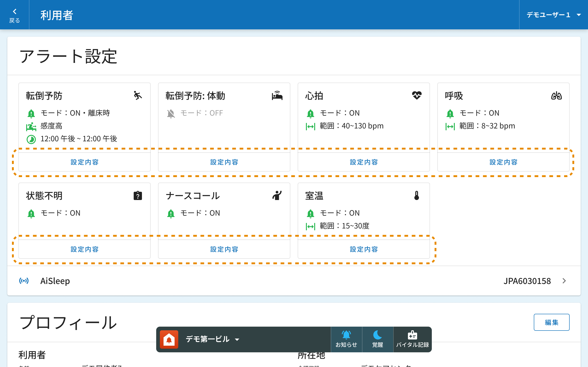Viewport: 588px width, 367px height.
Task: Select the 覚醒 moon item in the bottom bar
Action: tap(378, 339)
